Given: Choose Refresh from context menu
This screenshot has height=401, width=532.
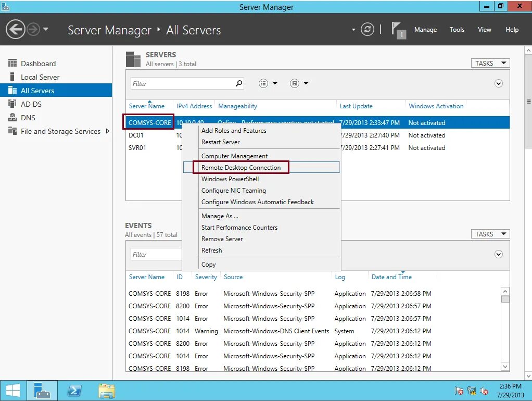Looking at the screenshot, I should pos(261,250).
